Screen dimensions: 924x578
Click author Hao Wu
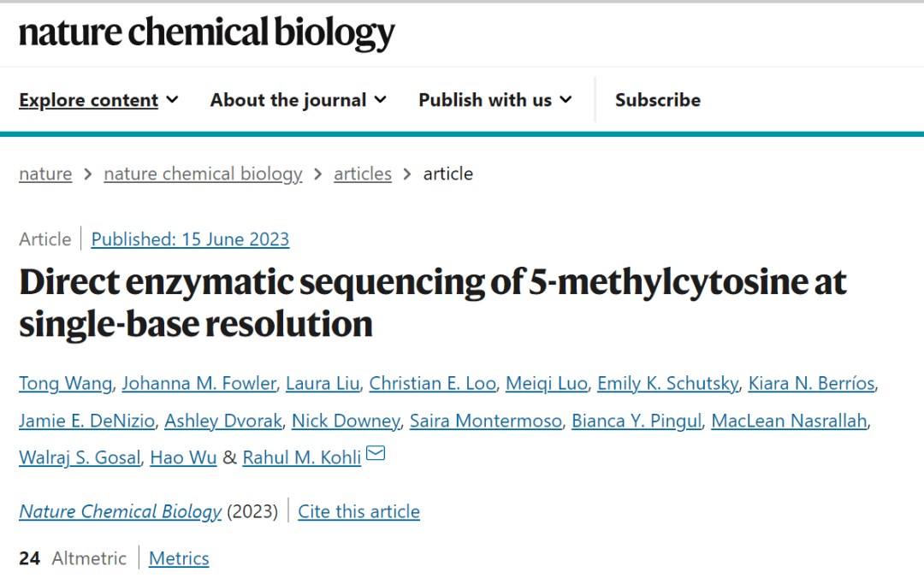click(x=183, y=457)
